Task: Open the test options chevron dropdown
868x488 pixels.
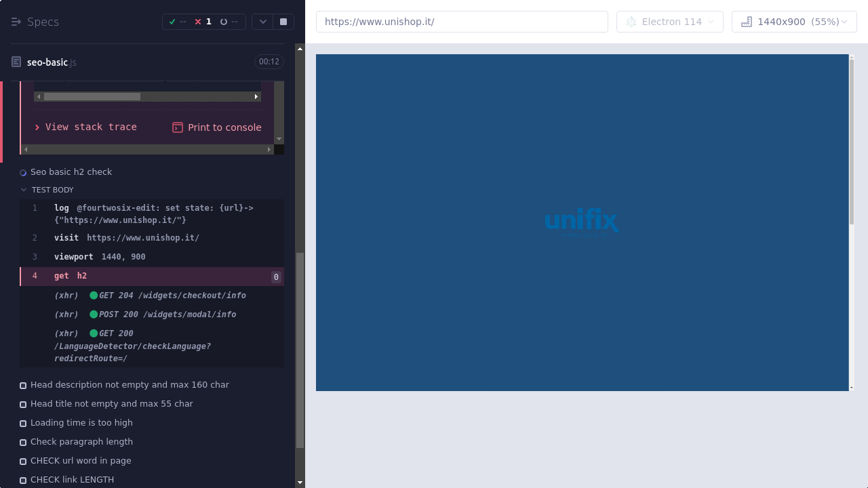Action: [262, 22]
